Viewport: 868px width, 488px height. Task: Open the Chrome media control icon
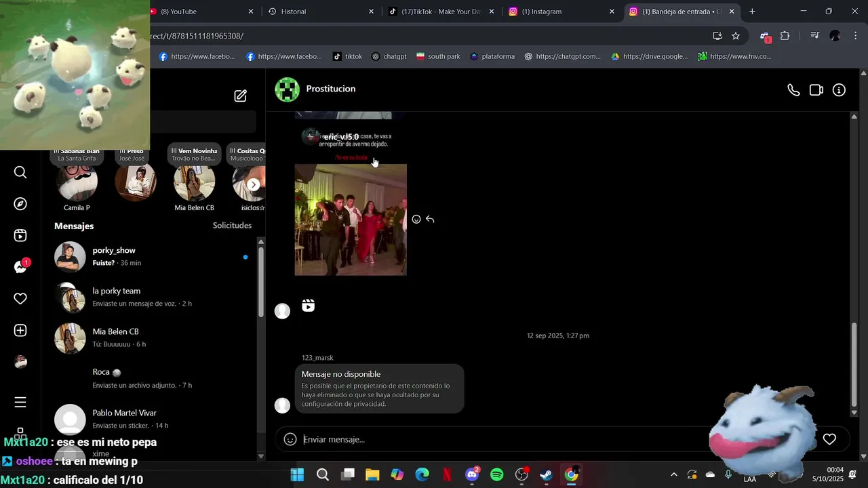(814, 36)
